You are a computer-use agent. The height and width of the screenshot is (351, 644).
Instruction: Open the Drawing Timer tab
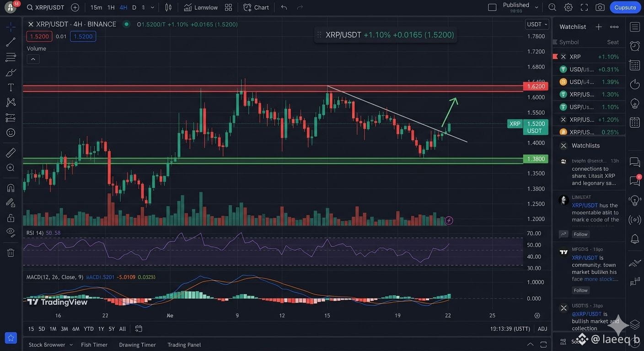pos(137,345)
